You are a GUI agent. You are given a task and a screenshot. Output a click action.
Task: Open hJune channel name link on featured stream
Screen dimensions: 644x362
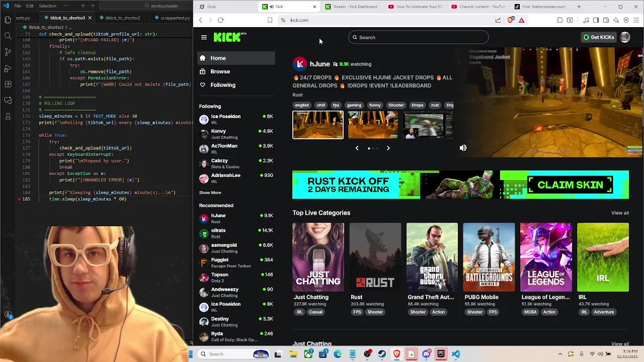pyautogui.click(x=320, y=64)
